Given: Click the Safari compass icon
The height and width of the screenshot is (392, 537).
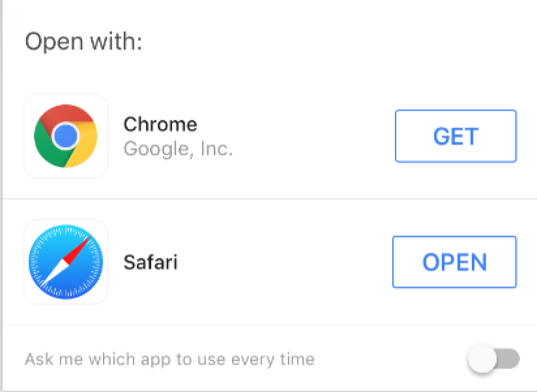Looking at the screenshot, I should (65, 262).
